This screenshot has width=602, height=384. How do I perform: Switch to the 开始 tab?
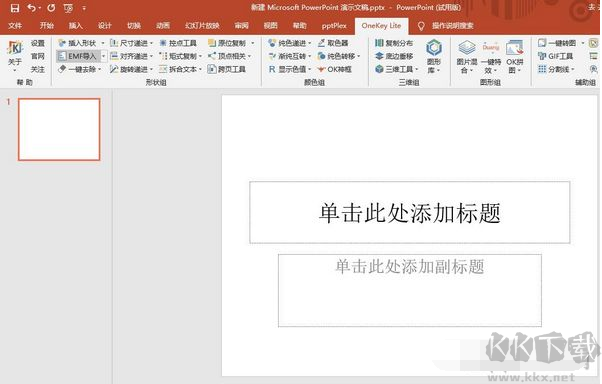click(46, 26)
